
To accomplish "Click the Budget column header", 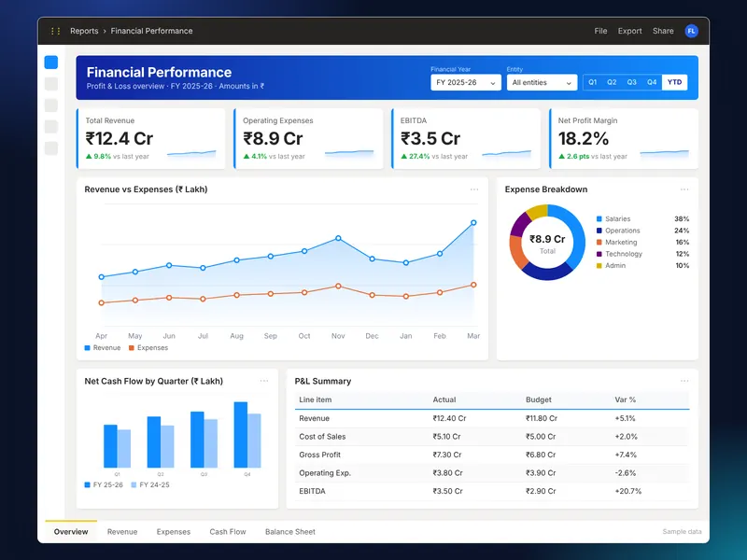I will point(539,400).
